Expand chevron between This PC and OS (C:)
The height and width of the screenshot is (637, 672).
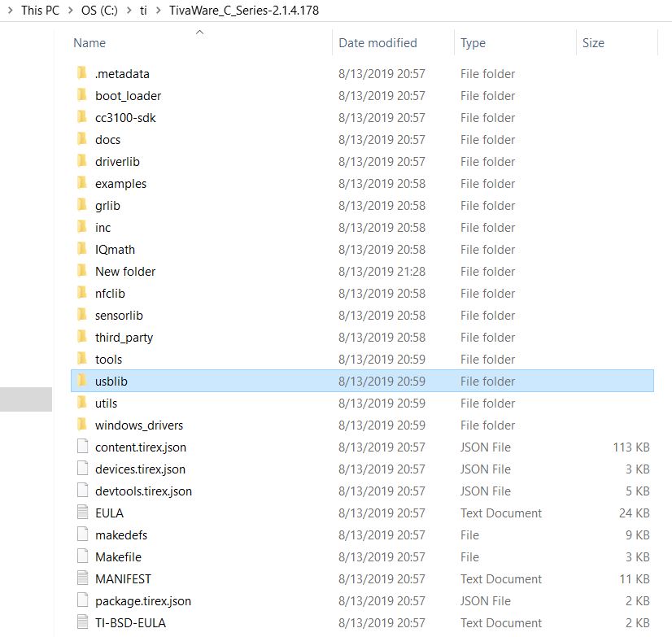[x=70, y=10]
